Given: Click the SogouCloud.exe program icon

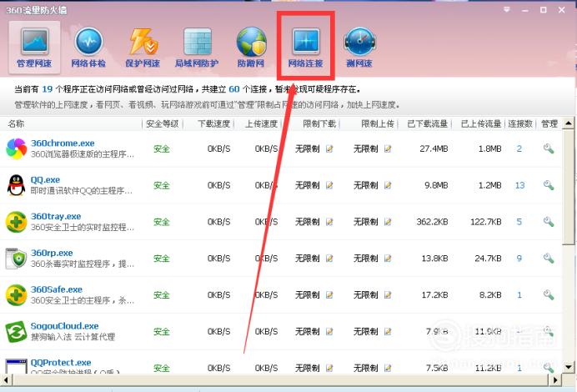Looking at the screenshot, I should (16, 331).
